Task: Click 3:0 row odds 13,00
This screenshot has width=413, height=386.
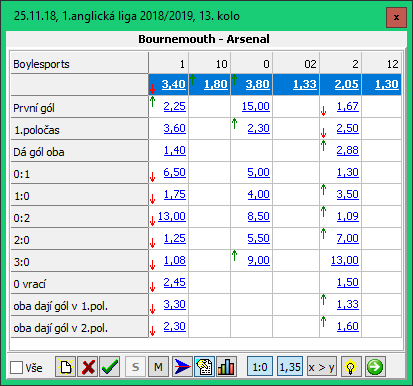Action: click(x=345, y=260)
